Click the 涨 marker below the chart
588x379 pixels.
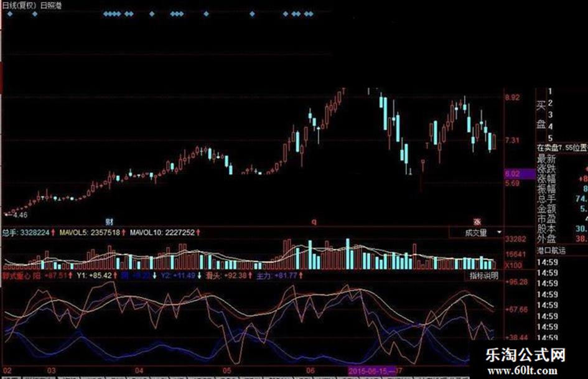[x=477, y=222]
